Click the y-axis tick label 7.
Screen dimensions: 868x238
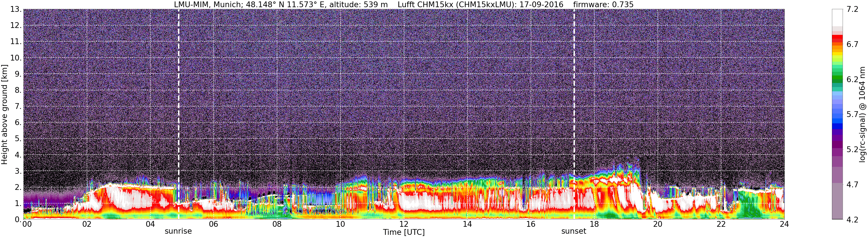pos(18,106)
